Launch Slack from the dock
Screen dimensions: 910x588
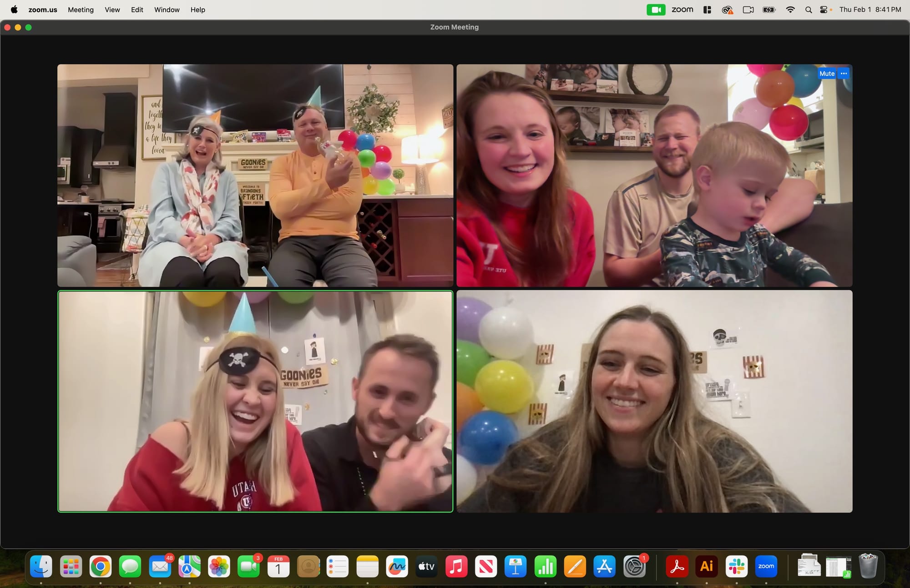[736, 567]
